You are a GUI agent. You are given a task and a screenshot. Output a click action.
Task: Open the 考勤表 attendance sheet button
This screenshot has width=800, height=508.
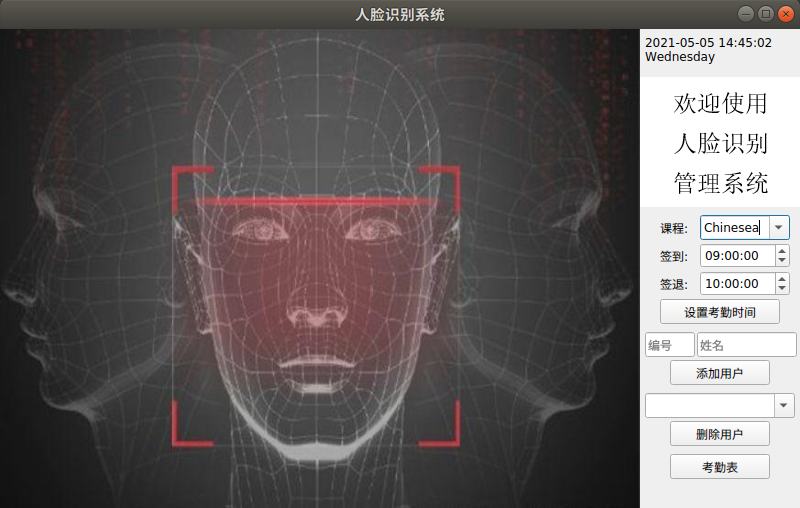[719, 467]
